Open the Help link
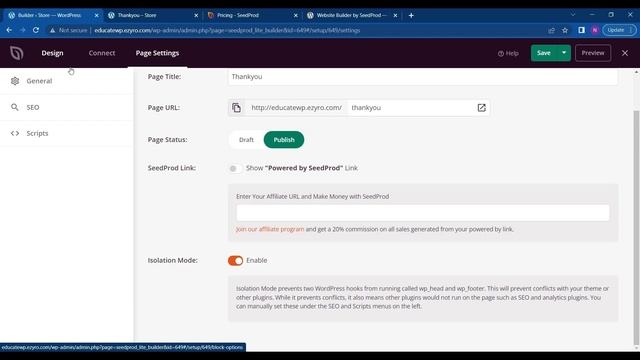The width and height of the screenshot is (640, 360). [508, 53]
